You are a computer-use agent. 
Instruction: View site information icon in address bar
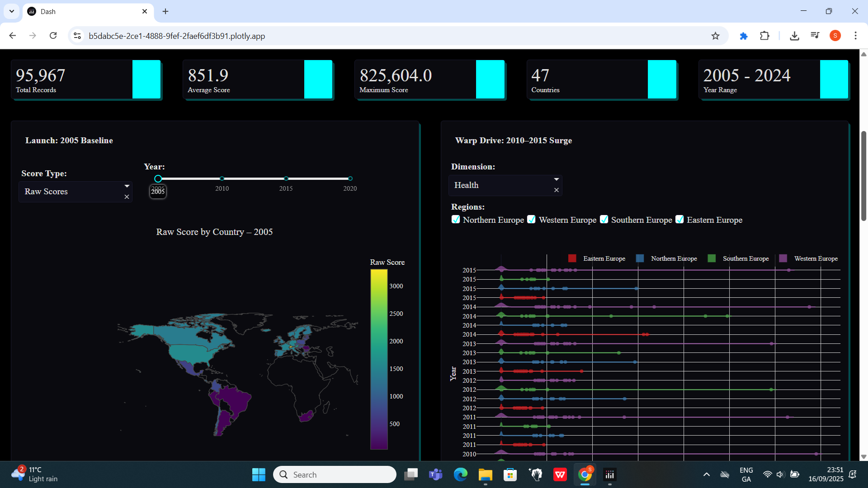click(x=77, y=36)
